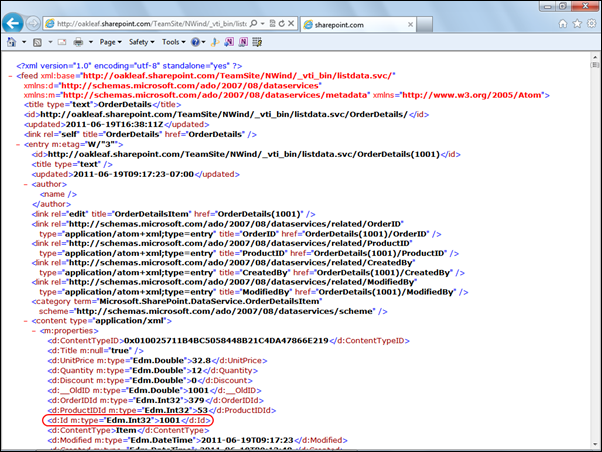Click the updated 2011-06-19T16:38:11Z line
602x452 pixels.
pos(116,124)
